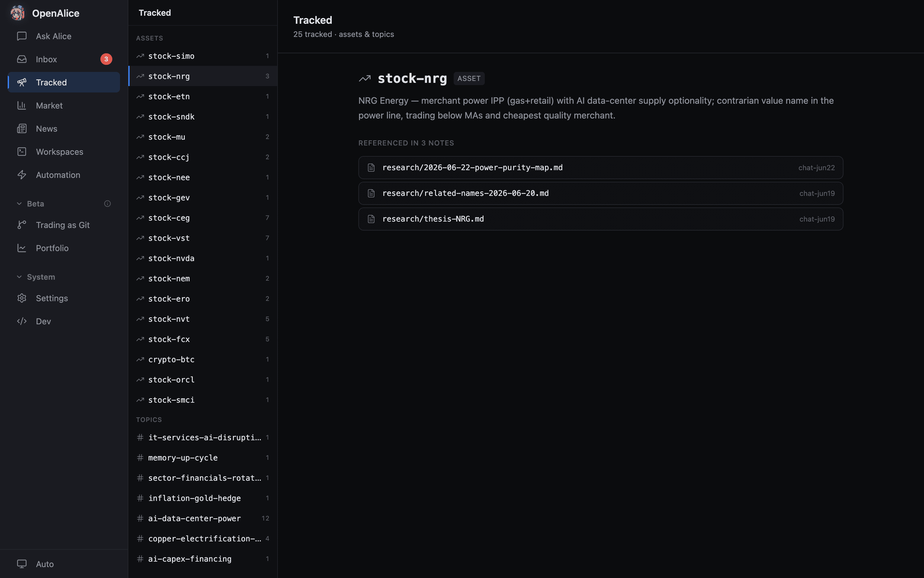Select the Tracked telescope icon
This screenshot has height=578, width=924.
[x=22, y=82]
